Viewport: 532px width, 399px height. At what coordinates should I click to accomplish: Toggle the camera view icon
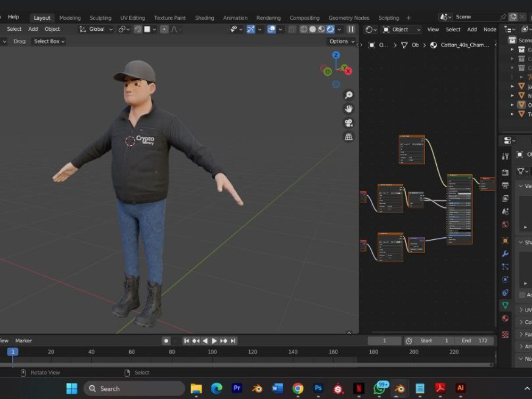[348, 123]
